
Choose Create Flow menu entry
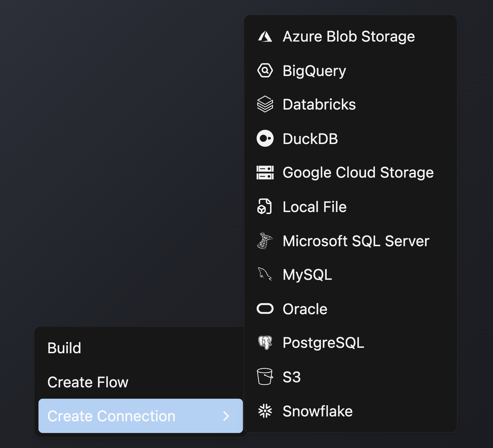tap(88, 382)
